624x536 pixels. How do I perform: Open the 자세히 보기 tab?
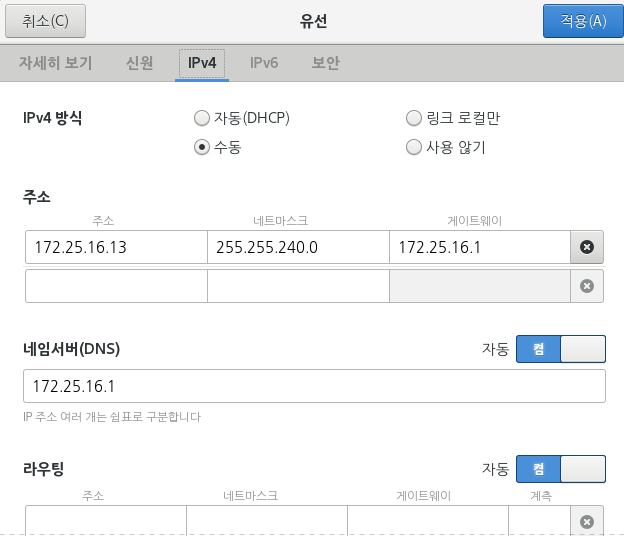click(x=55, y=63)
